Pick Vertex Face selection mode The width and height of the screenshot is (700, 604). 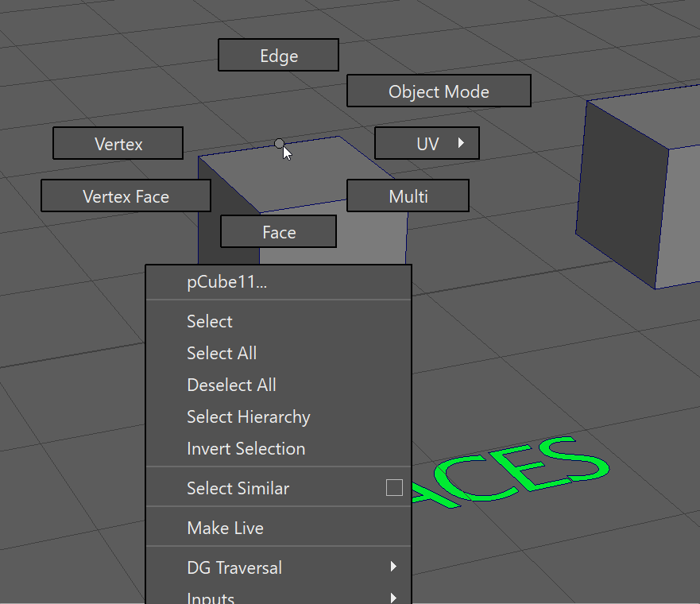(126, 196)
